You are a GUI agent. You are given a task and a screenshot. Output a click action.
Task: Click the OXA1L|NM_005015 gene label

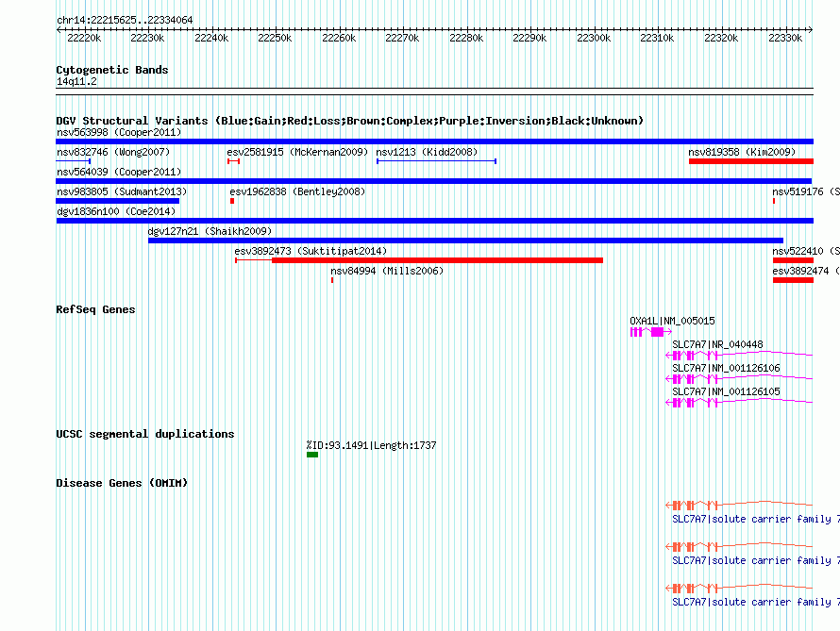point(672,321)
